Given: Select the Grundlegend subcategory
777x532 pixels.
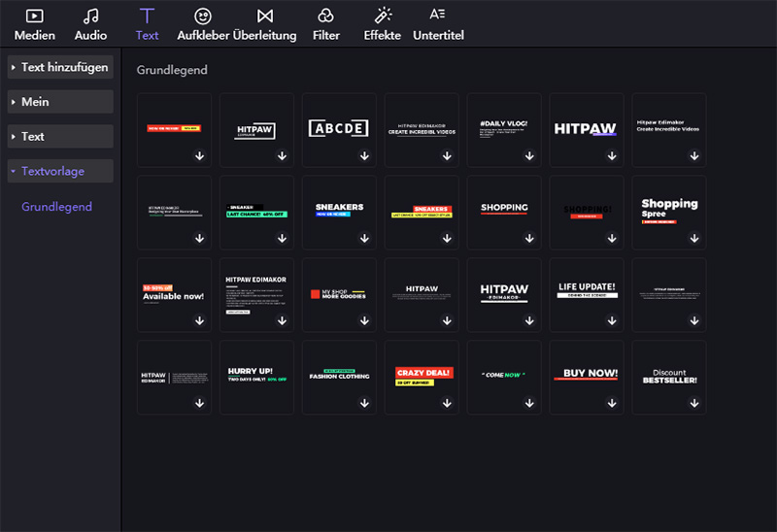Looking at the screenshot, I should [56, 207].
